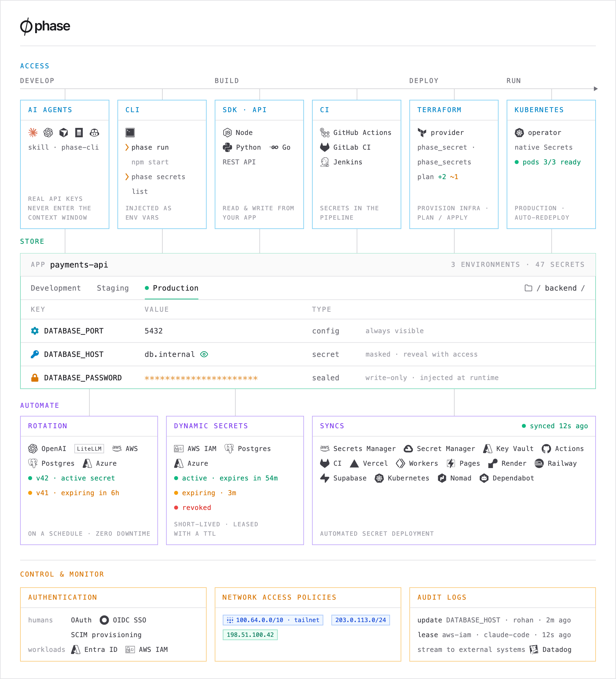Click the terminal icon in the CLI card
Image resolution: width=616 pixels, height=679 pixels.
point(130,132)
